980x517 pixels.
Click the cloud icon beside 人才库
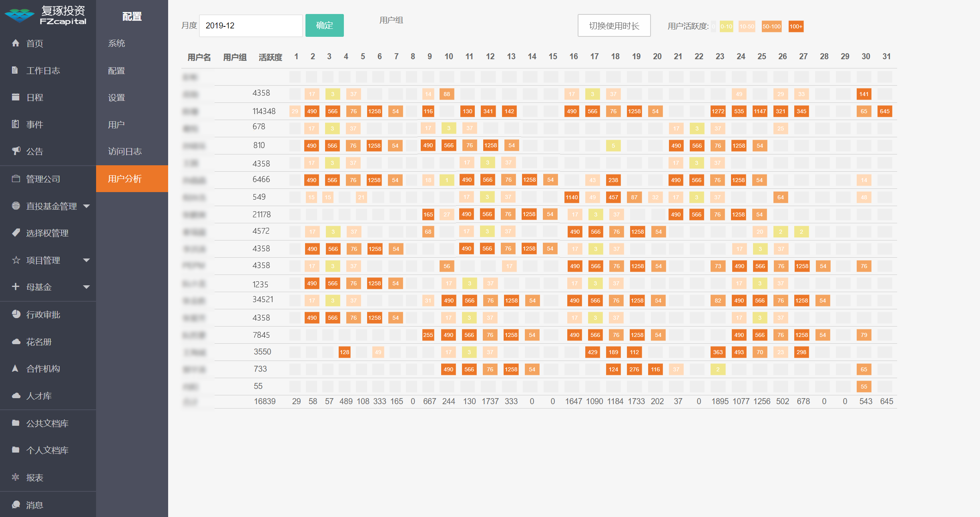(x=16, y=395)
